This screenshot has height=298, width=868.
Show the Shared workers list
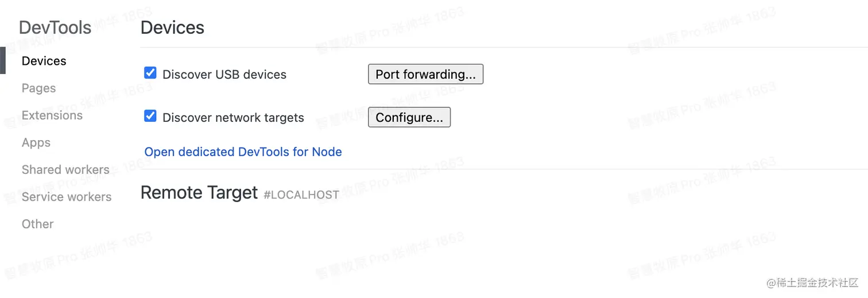(65, 169)
